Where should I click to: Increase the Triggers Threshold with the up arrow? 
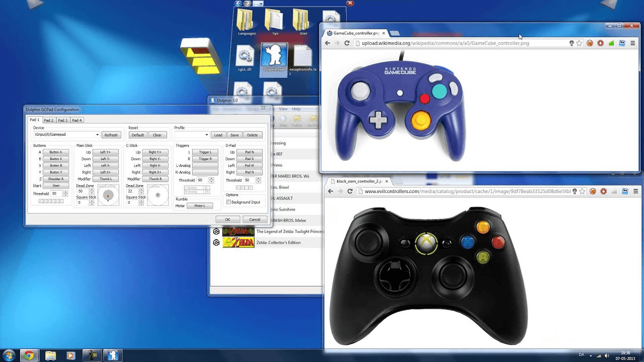click(x=211, y=179)
